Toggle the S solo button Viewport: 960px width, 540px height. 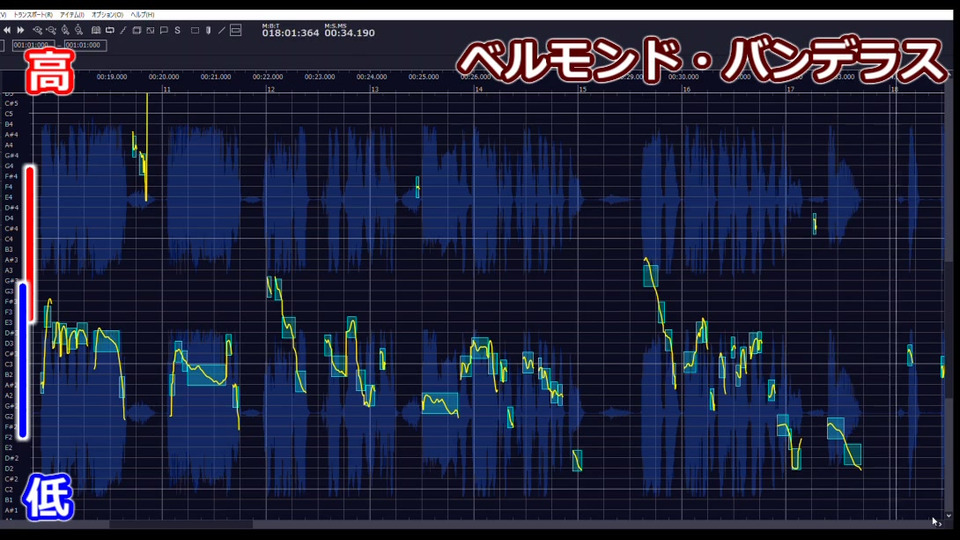point(178,30)
